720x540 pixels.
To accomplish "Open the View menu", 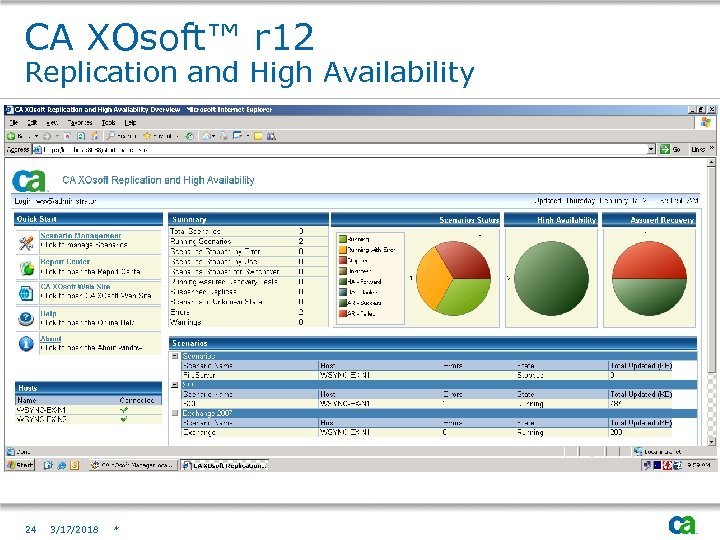I will coord(52,123).
